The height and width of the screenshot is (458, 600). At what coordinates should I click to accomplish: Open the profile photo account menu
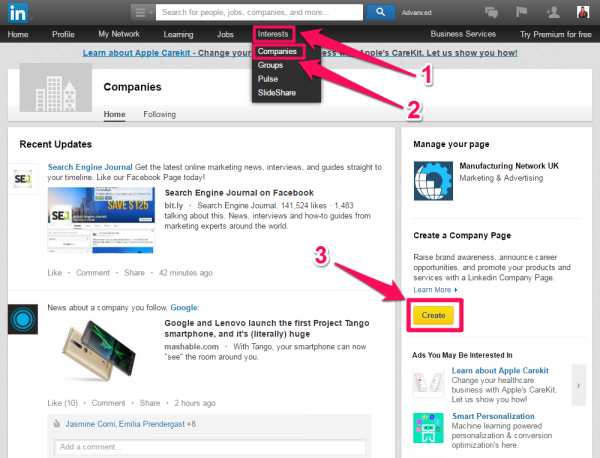pyautogui.click(x=583, y=12)
